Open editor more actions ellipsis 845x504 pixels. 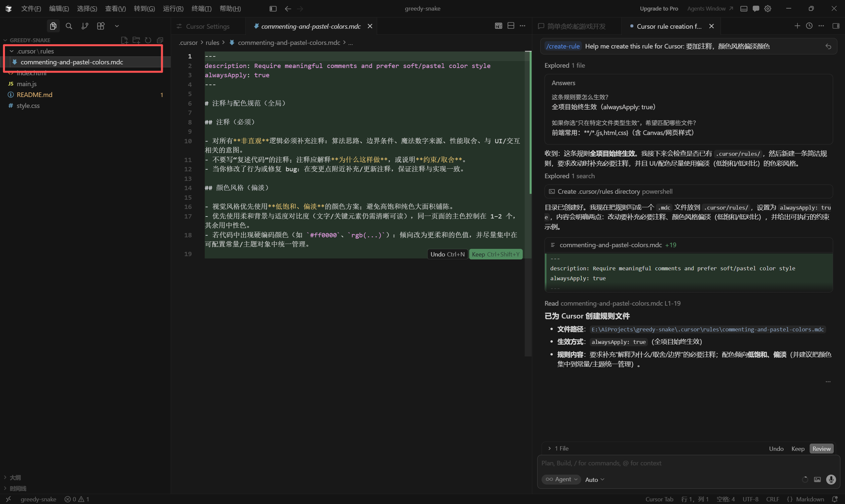pos(523,26)
